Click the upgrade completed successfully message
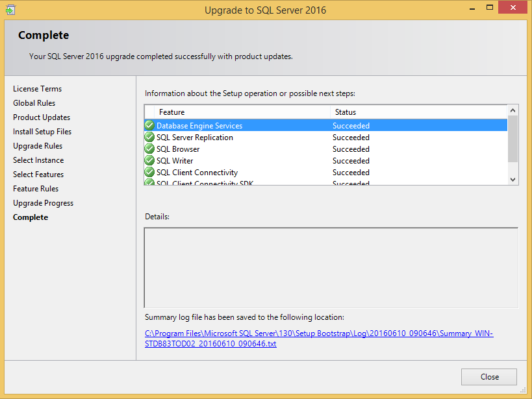 click(x=161, y=56)
